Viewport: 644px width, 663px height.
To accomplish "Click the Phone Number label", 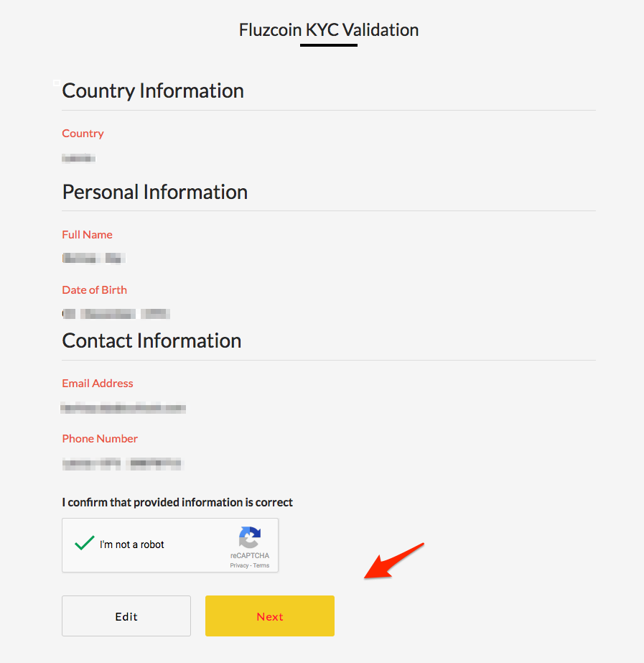I will tap(100, 439).
